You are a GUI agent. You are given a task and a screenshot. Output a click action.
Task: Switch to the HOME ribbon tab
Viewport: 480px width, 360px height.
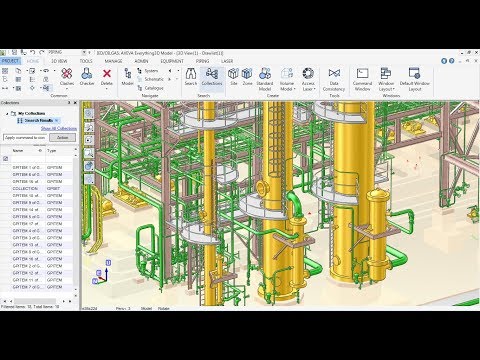pyautogui.click(x=33, y=61)
